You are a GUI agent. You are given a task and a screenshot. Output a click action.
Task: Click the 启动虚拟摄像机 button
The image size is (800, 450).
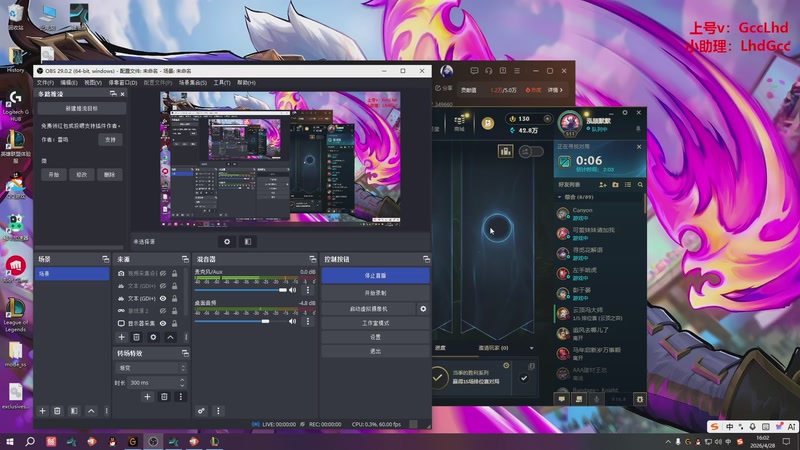pyautogui.click(x=368, y=309)
